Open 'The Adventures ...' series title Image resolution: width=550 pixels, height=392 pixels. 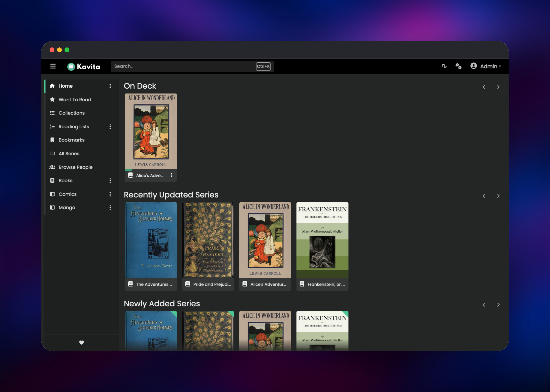tap(154, 284)
